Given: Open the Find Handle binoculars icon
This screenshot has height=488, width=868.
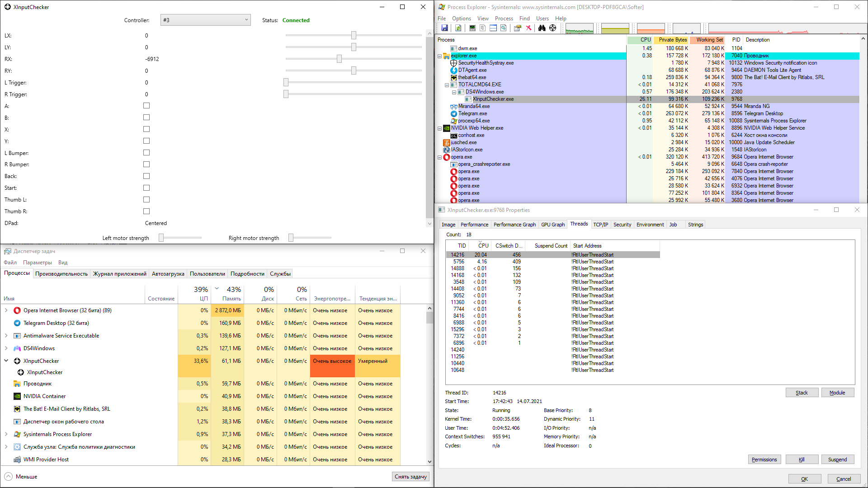Looking at the screenshot, I should pos(542,28).
